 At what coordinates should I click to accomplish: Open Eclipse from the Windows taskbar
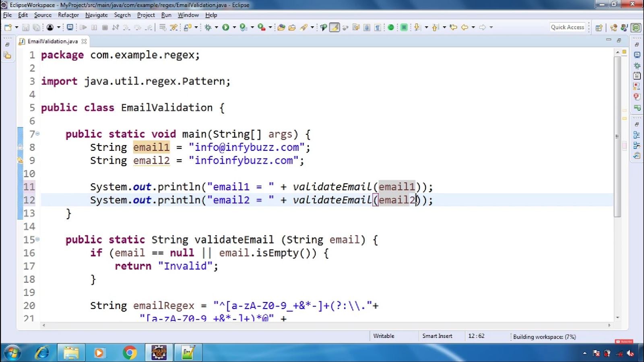pos(159,352)
